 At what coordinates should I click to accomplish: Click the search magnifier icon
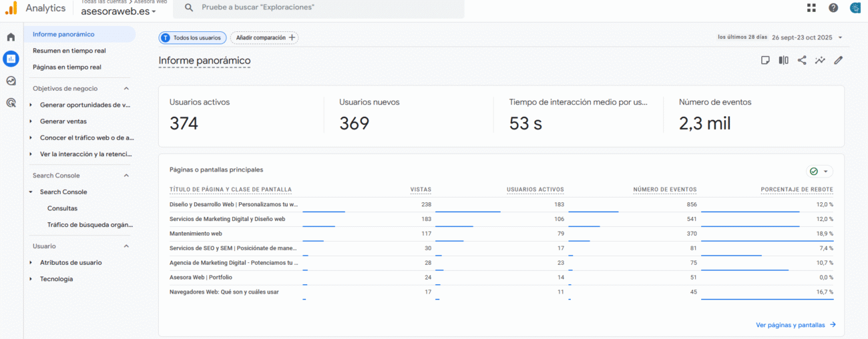point(189,7)
